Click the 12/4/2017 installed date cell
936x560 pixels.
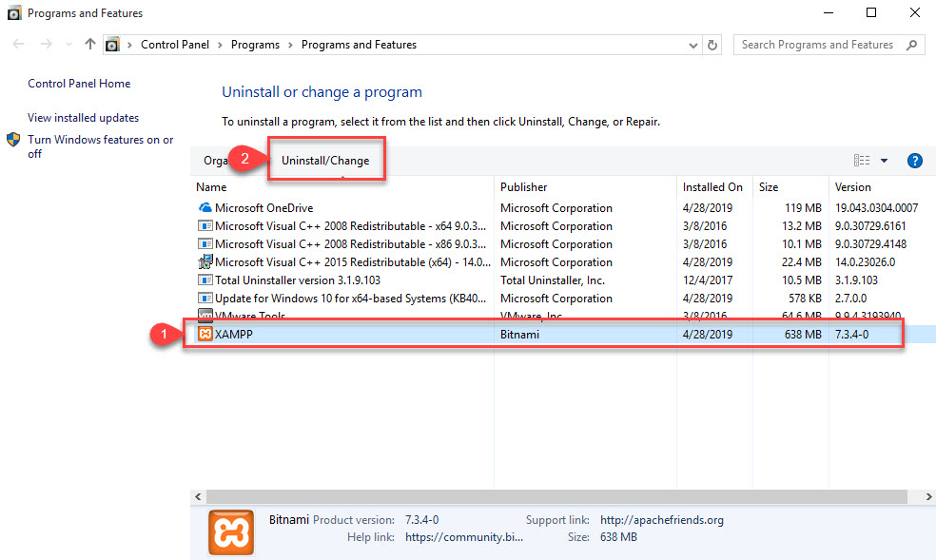click(708, 280)
